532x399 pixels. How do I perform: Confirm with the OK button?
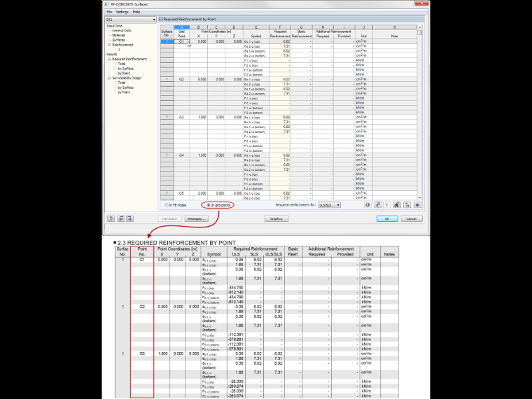click(x=387, y=218)
